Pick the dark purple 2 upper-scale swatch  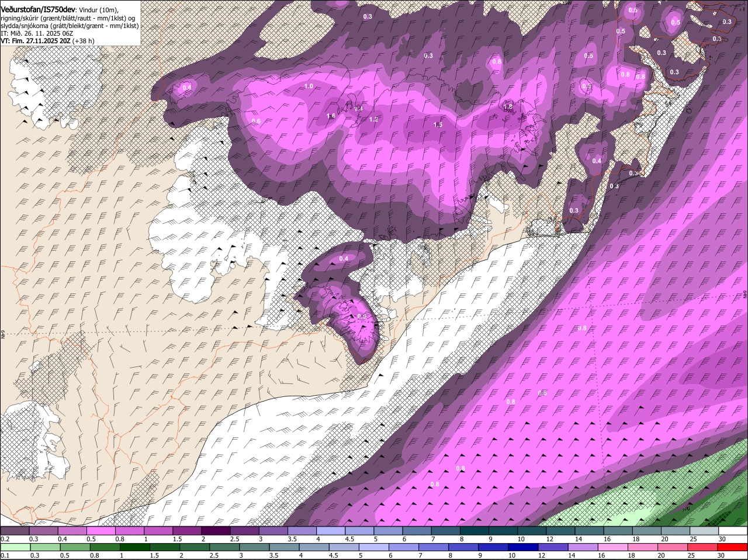216,531
